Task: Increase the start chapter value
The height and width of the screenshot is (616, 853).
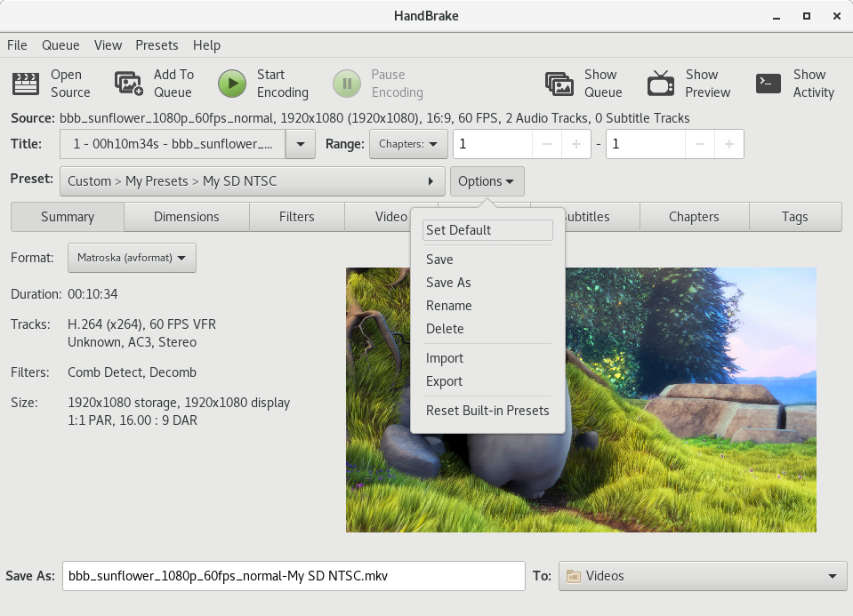Action: (x=576, y=144)
